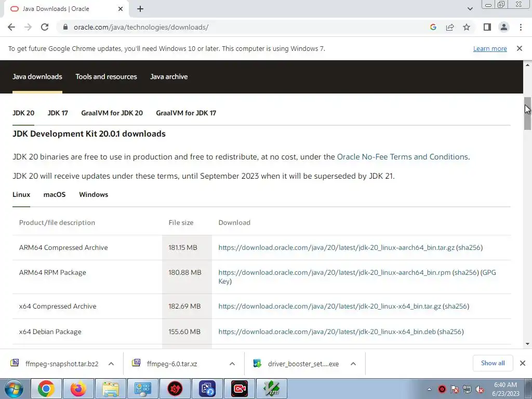The image size is (532, 399).
Task: Click the scrollbar down arrow
Action: [x=527, y=344]
